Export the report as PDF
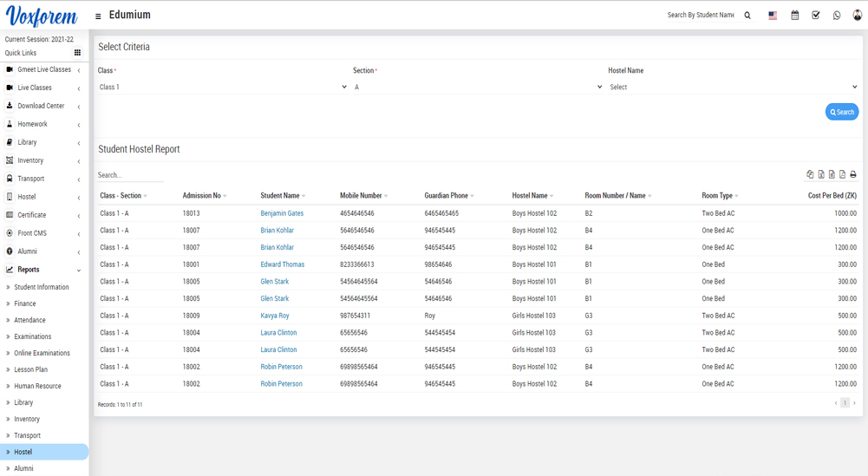 click(842, 174)
